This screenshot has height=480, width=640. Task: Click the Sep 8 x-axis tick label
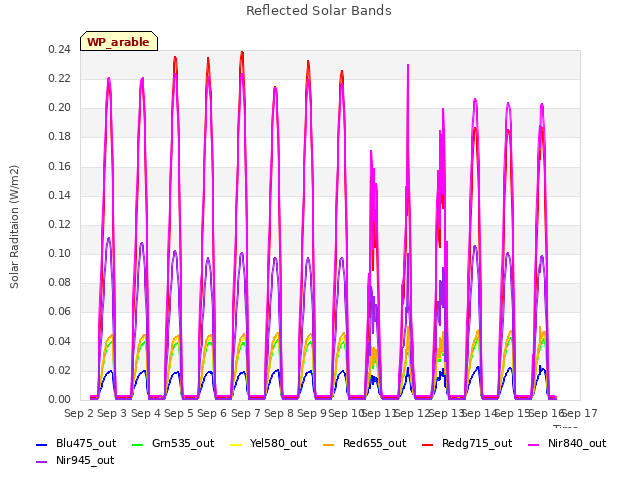[x=279, y=413]
